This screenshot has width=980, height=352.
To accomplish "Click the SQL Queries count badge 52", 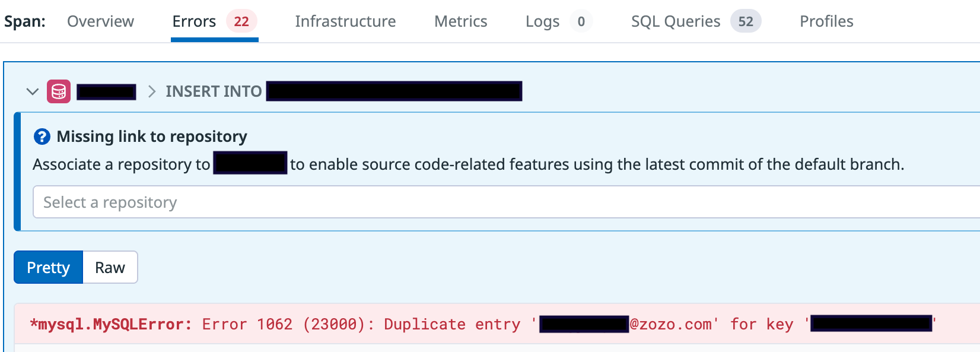I will [746, 21].
